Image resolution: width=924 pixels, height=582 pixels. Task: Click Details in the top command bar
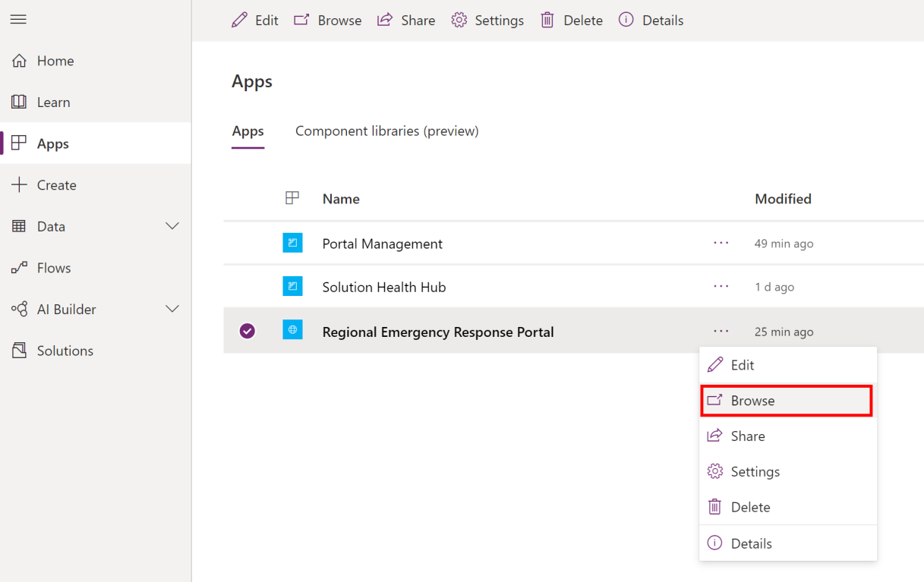[x=651, y=20]
